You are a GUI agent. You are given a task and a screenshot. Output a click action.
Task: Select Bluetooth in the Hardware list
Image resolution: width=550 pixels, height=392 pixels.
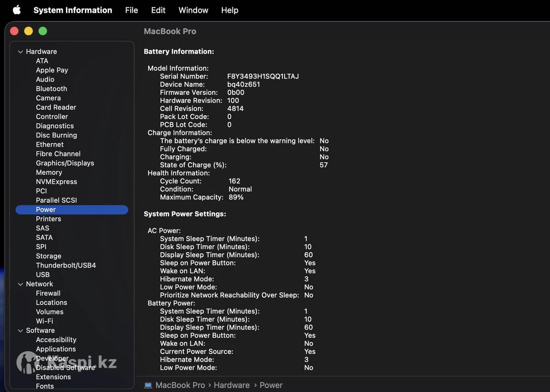pyautogui.click(x=51, y=89)
